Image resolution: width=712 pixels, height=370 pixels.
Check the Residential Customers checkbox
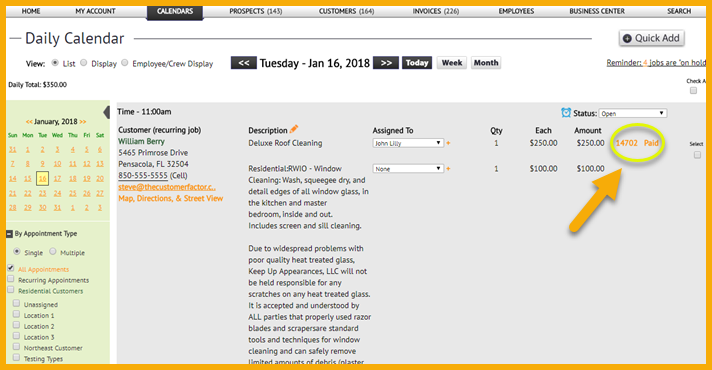tap(11, 290)
